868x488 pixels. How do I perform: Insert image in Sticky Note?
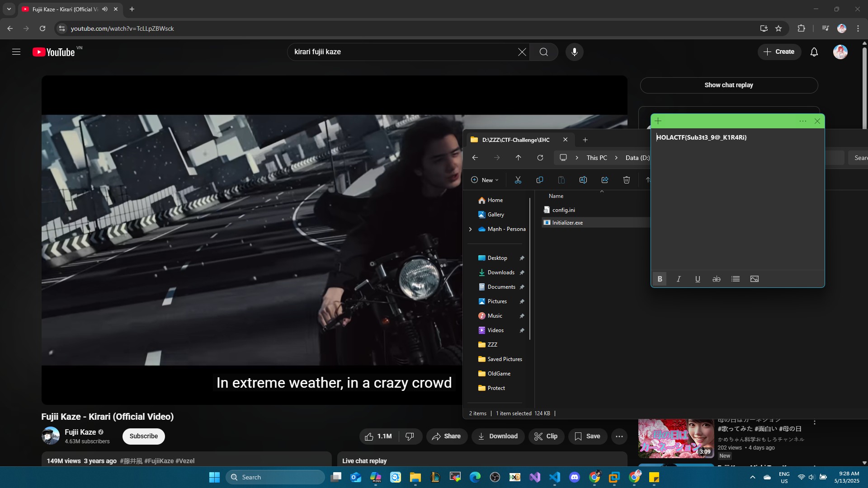tap(754, 279)
